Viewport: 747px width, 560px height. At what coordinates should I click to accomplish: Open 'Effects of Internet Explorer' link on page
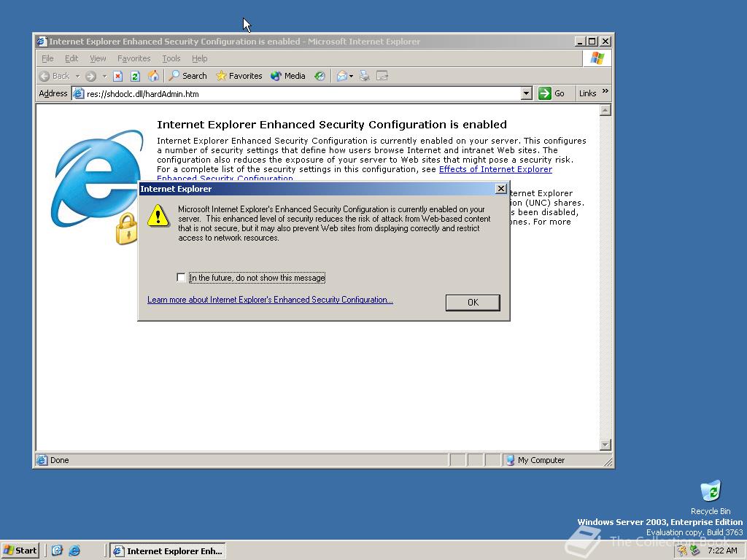click(x=495, y=169)
